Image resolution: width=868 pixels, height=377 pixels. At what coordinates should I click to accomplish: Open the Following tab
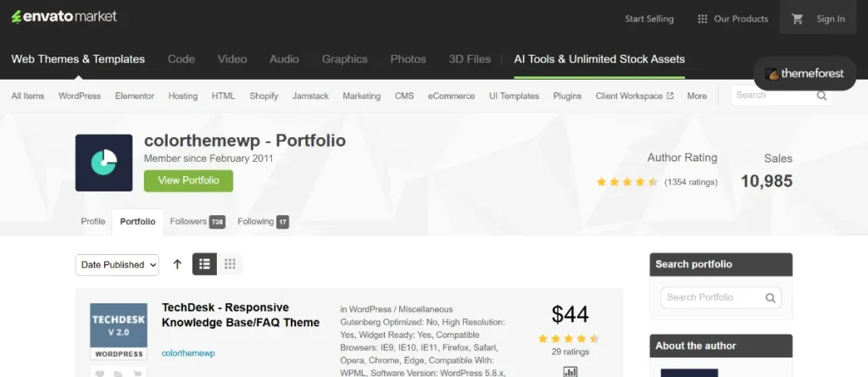(x=263, y=221)
